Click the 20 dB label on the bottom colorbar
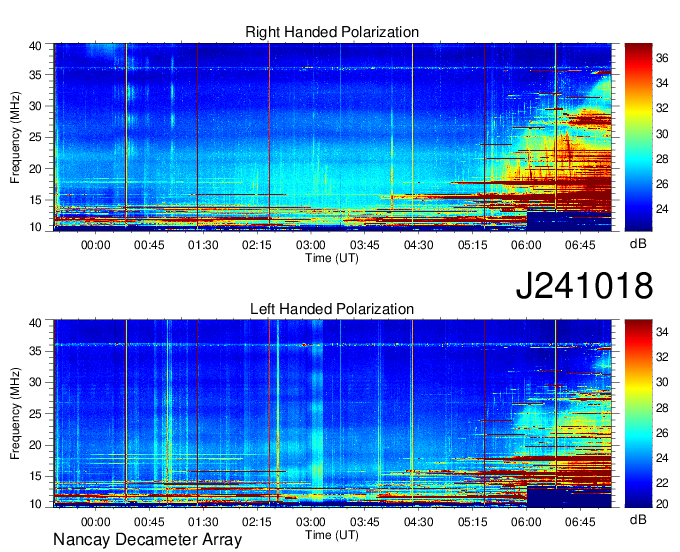The image size is (680, 552). pyautogui.click(x=662, y=504)
